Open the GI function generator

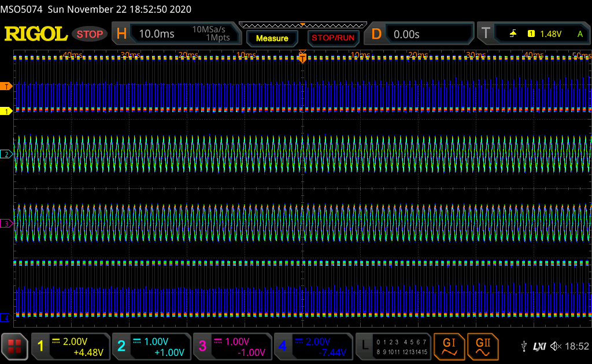(449, 347)
